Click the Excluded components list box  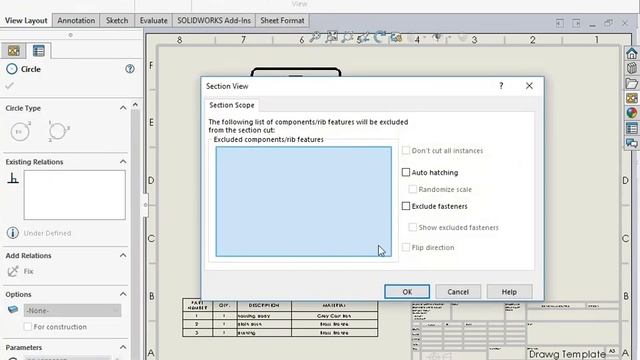click(x=304, y=202)
